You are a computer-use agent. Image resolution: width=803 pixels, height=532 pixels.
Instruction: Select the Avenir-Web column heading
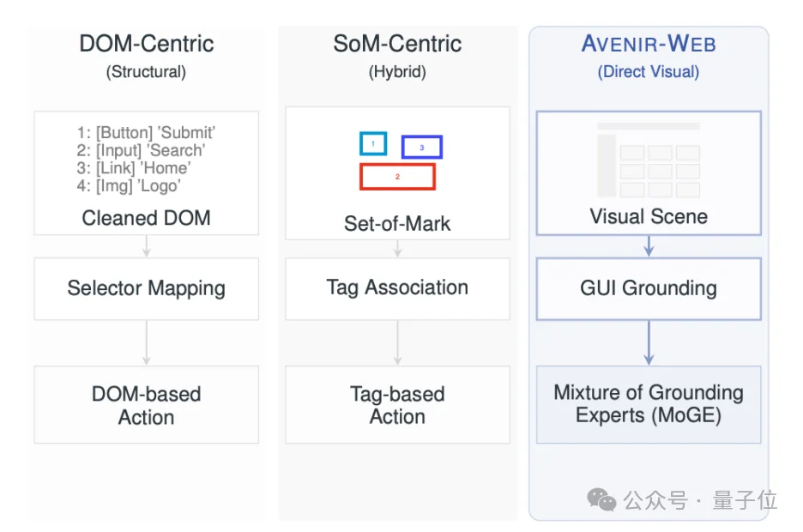pos(649,44)
